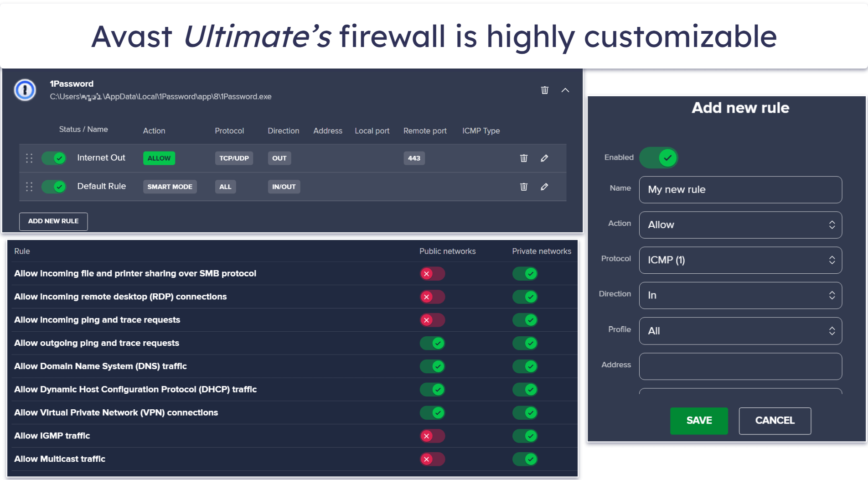Collapse the 1Password rules panel
The width and height of the screenshot is (868, 480).
tap(565, 90)
